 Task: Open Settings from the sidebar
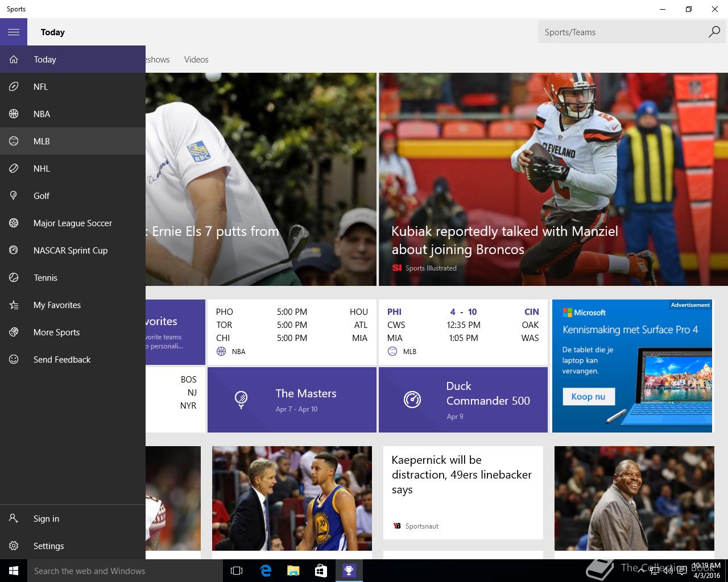pyautogui.click(x=73, y=546)
